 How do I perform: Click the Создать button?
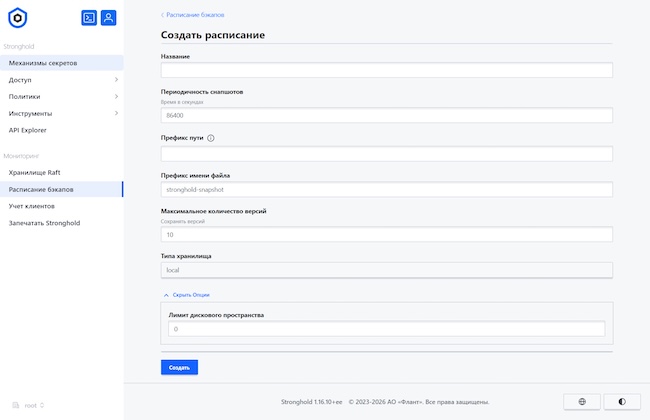pyautogui.click(x=179, y=368)
